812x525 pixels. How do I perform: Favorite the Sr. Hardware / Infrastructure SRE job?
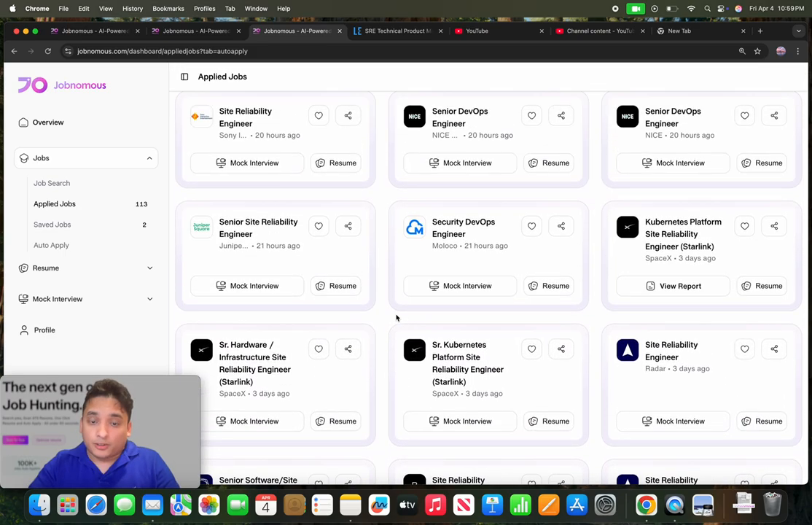pos(319,349)
